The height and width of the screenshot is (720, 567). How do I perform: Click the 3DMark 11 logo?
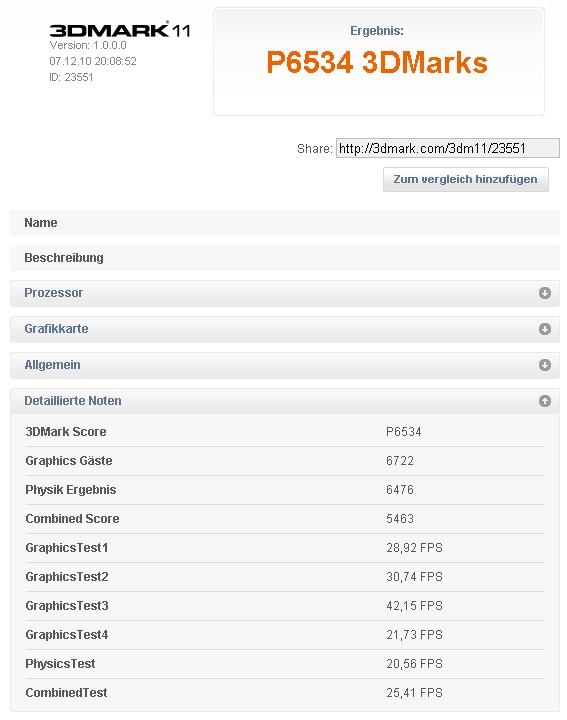(x=119, y=30)
